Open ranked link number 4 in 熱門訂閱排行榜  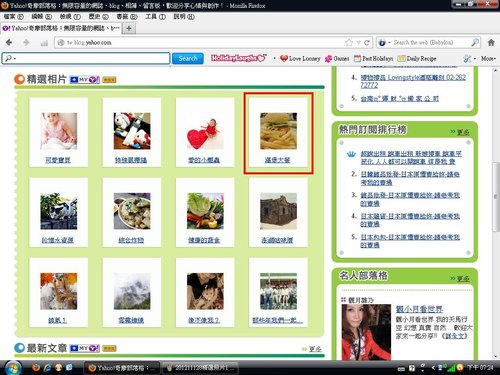click(410, 220)
